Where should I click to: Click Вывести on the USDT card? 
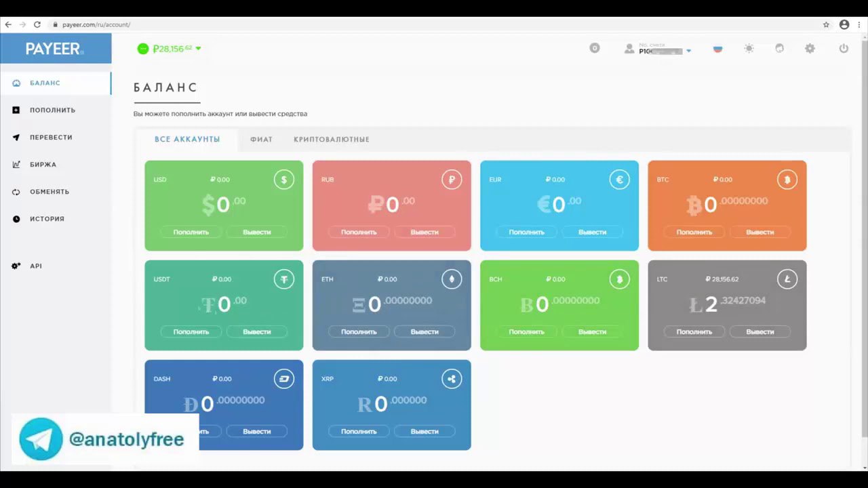(x=257, y=331)
